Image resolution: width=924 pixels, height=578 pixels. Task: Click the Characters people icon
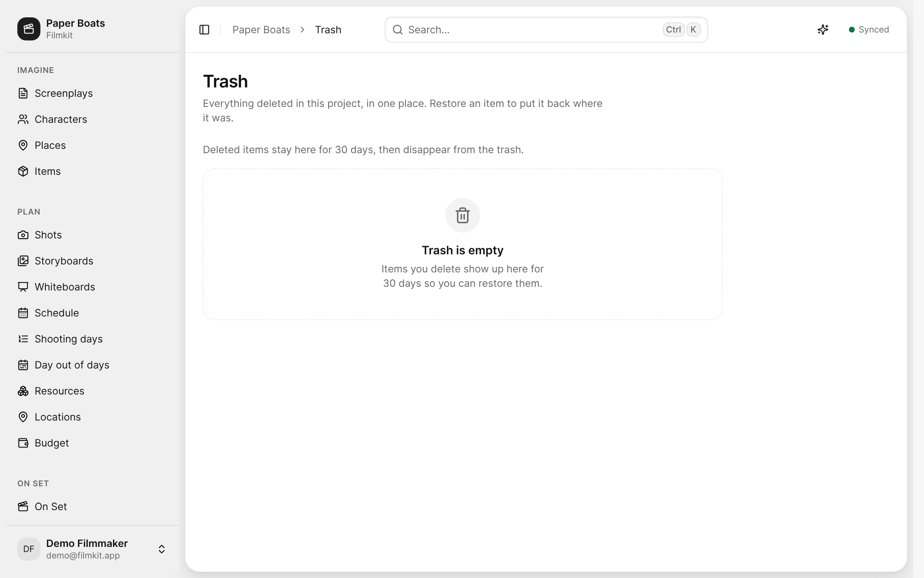click(23, 119)
